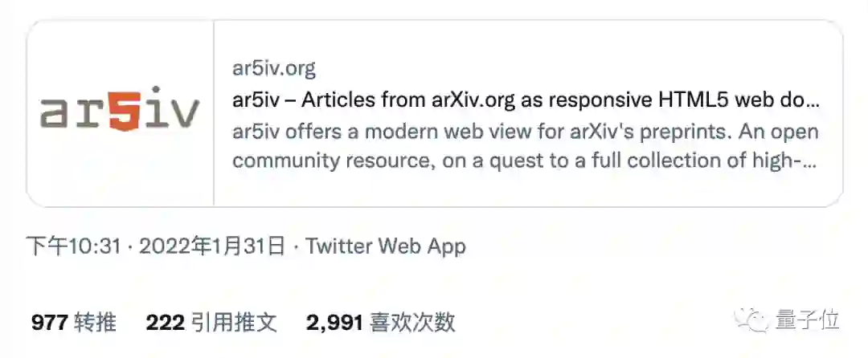Click the 量子位 watermark text

click(808, 320)
